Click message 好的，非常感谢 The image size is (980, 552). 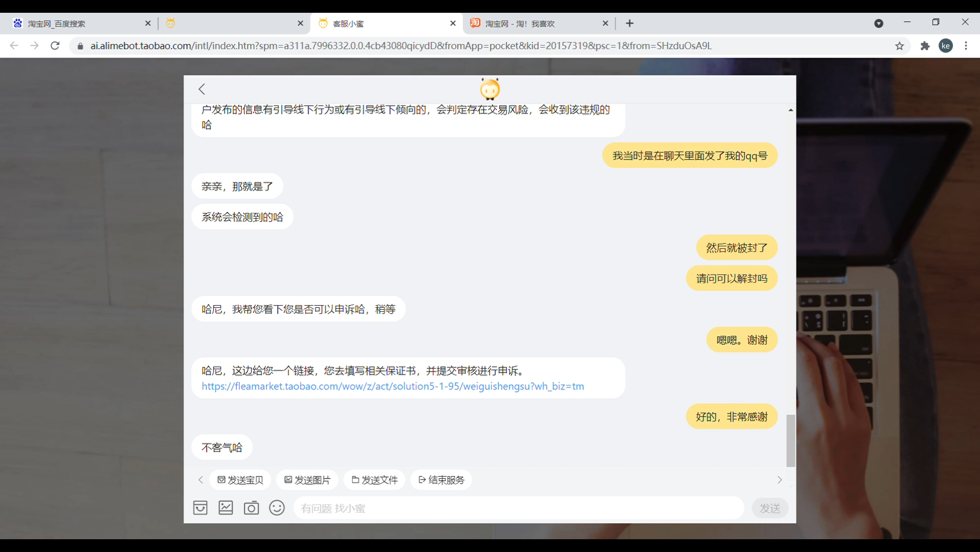[732, 416]
